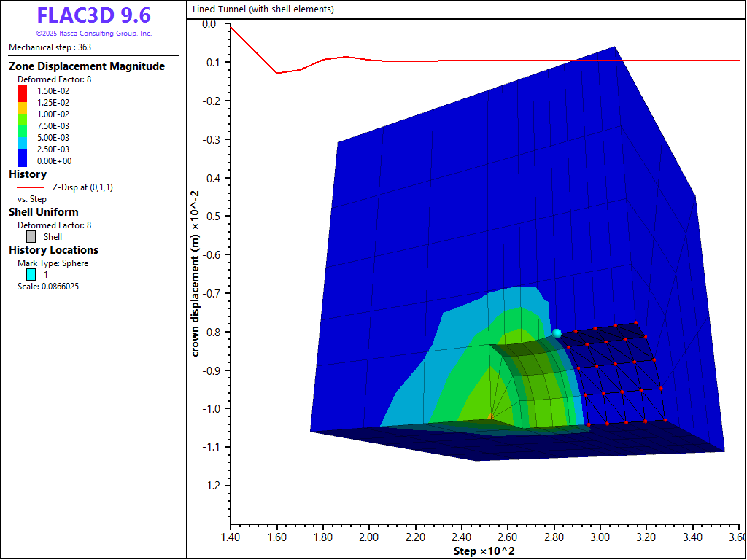747x560 pixels.
Task: Click the red 1.50E-02 color swatch
Action: (23, 91)
